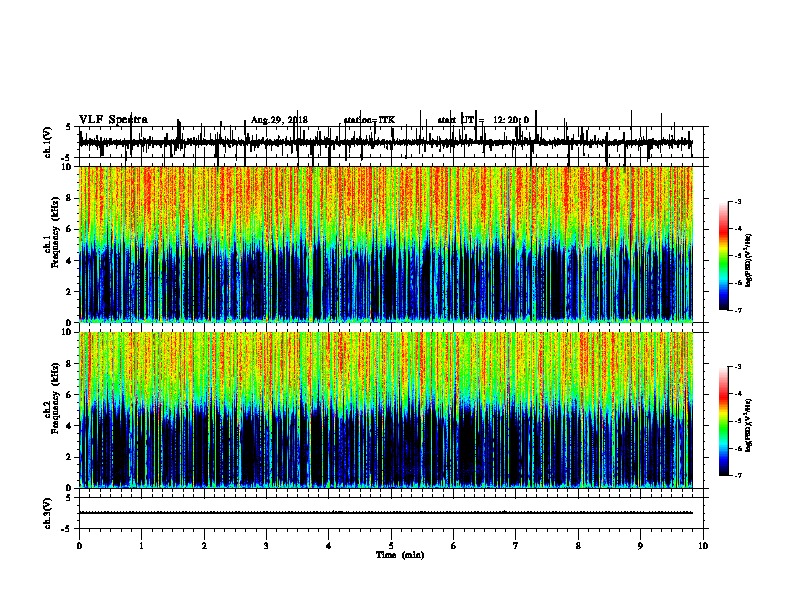The width and height of the screenshot is (792, 612).
Task: Click time axis tick label "1"
Action: point(142,546)
